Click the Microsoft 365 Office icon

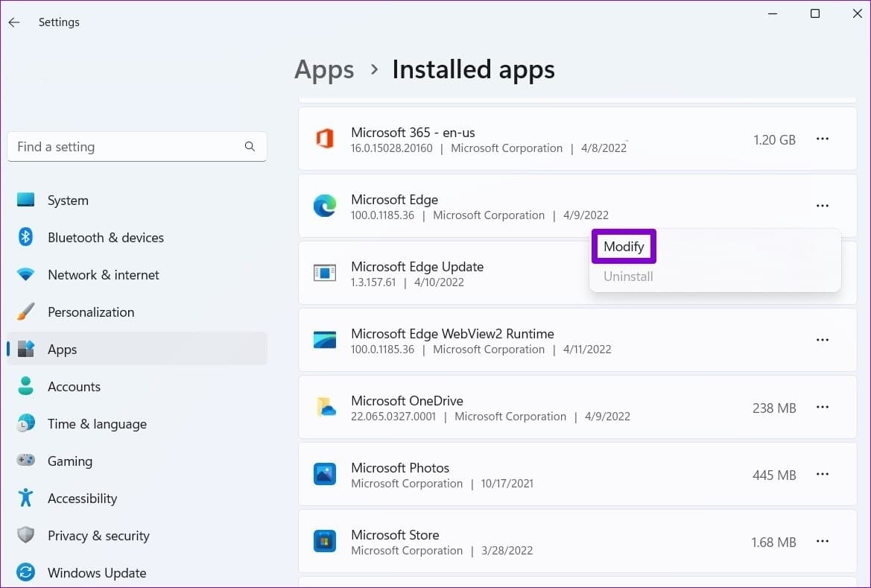pyautogui.click(x=324, y=139)
